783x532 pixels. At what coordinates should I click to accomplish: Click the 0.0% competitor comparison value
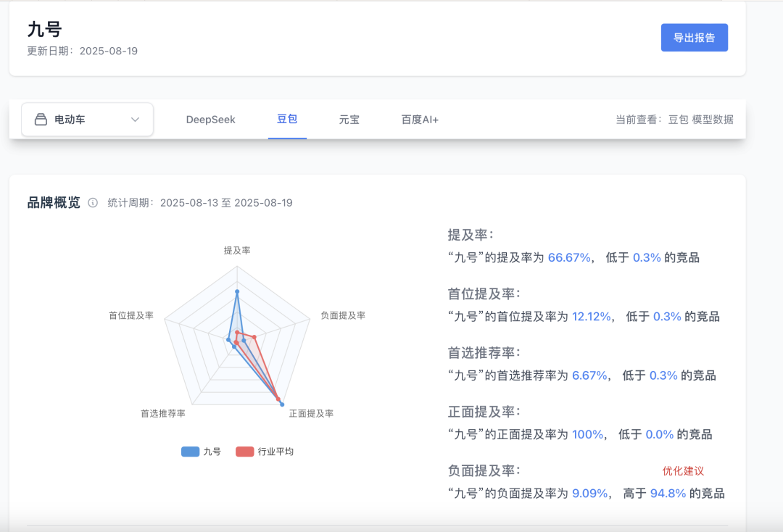tap(660, 434)
